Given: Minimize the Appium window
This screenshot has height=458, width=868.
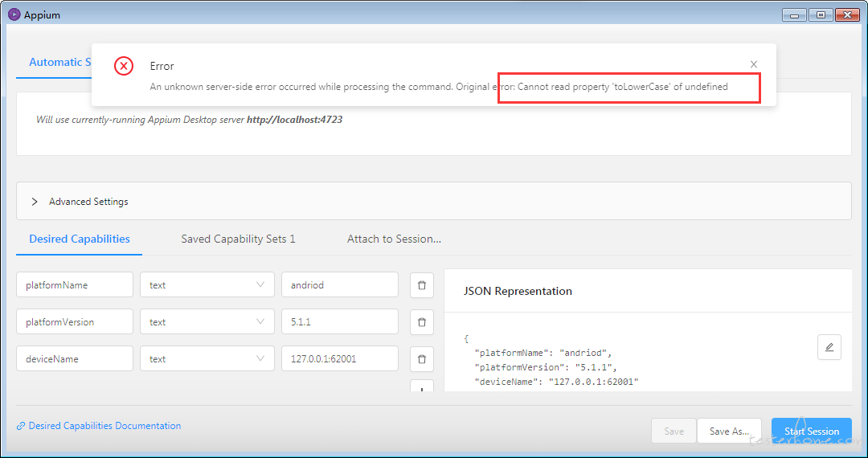Looking at the screenshot, I should [794, 15].
